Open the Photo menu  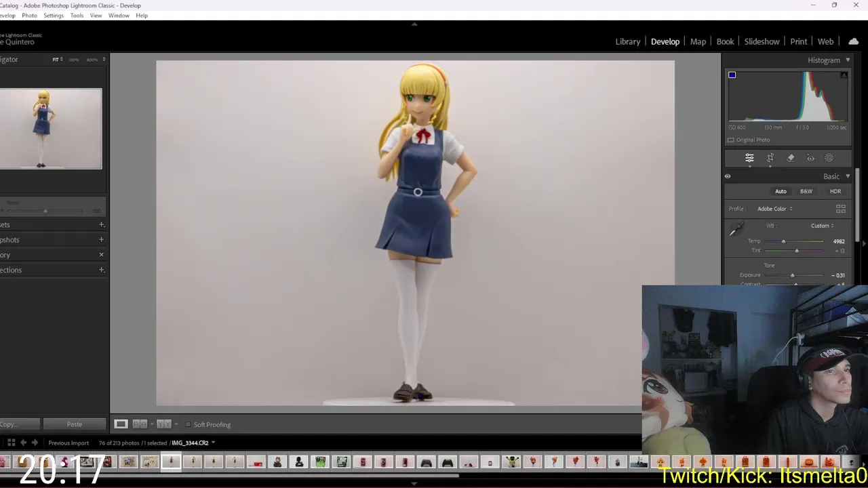(x=29, y=15)
